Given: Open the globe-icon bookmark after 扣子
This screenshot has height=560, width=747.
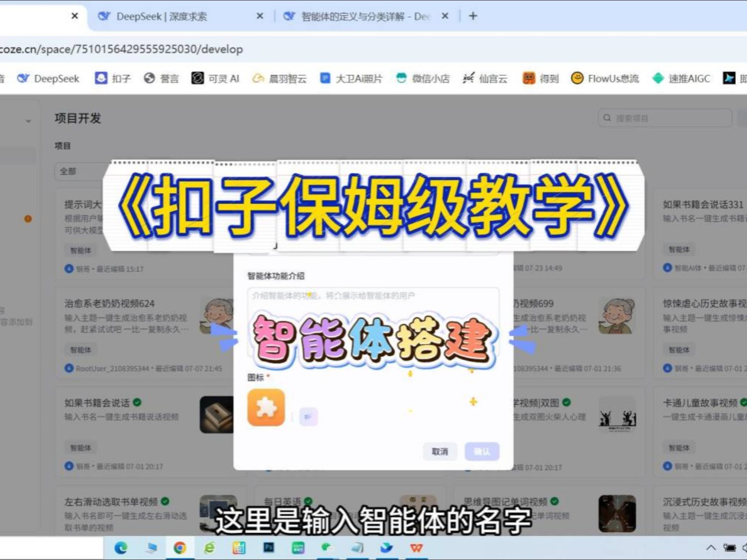Looking at the screenshot, I should (x=161, y=79).
